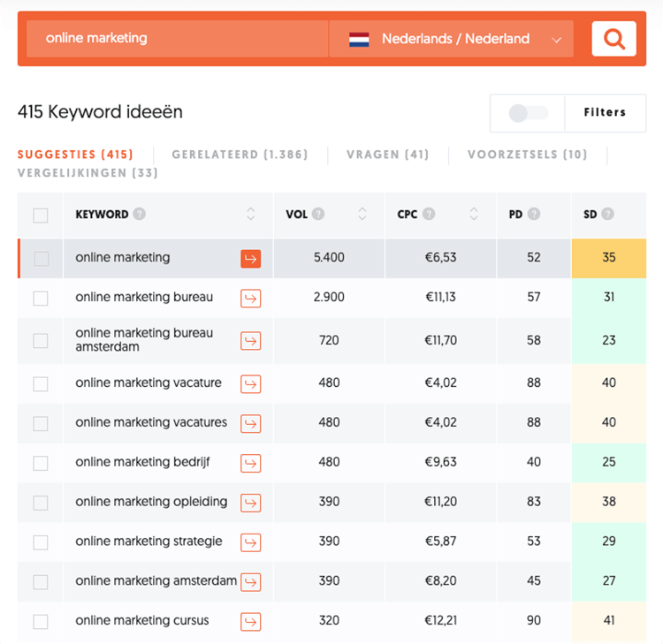663x644 pixels.
Task: Click PD value 83
Action: coord(534,502)
